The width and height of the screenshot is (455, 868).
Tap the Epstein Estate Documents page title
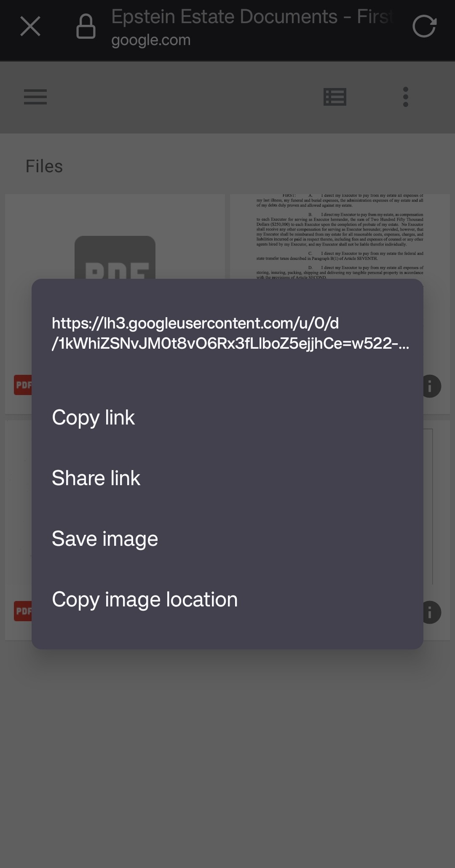[252, 17]
